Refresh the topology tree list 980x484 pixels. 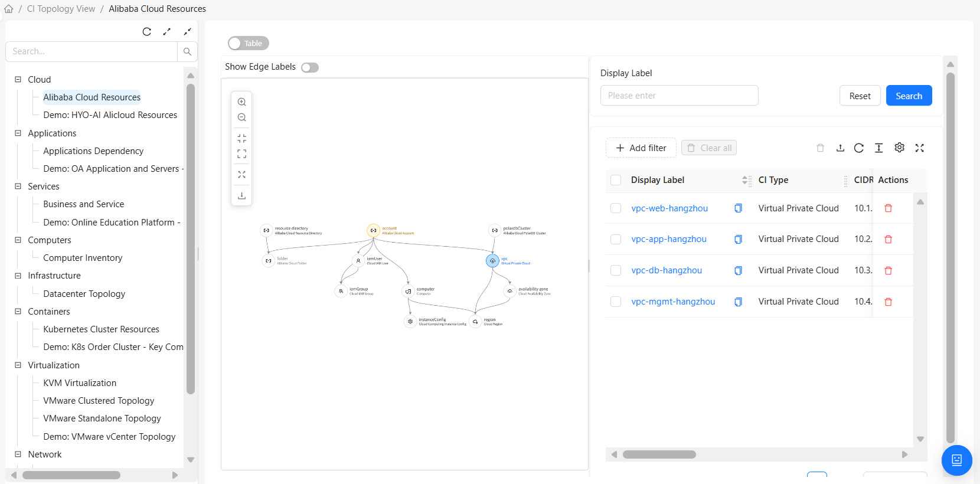147,32
